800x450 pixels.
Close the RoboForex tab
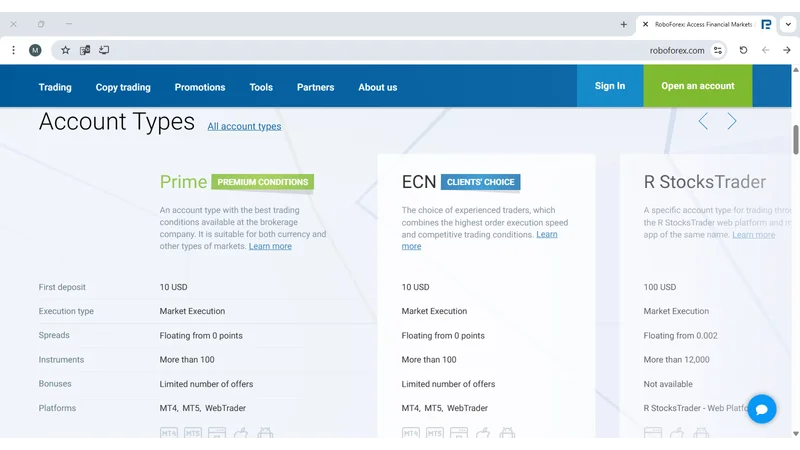coord(645,24)
